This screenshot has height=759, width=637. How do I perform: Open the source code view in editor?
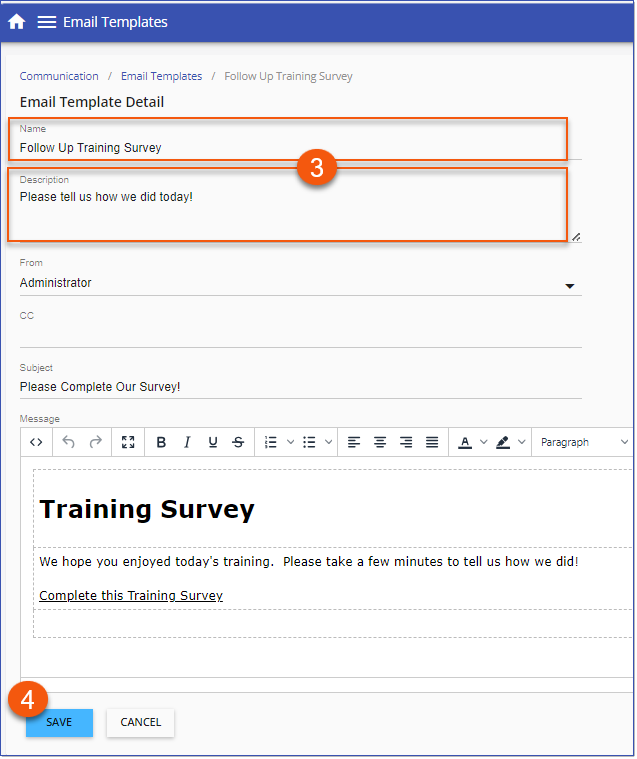36,442
